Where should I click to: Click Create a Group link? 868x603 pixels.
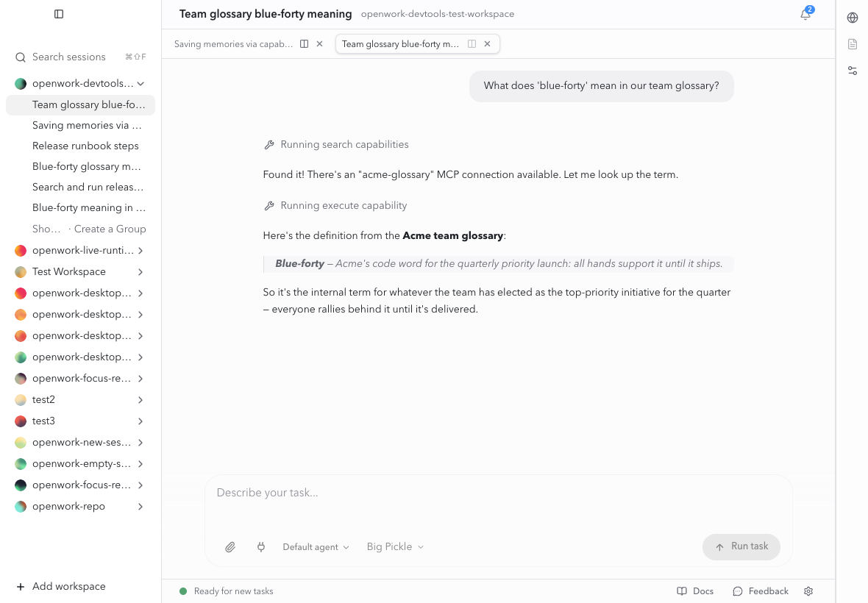110,229
